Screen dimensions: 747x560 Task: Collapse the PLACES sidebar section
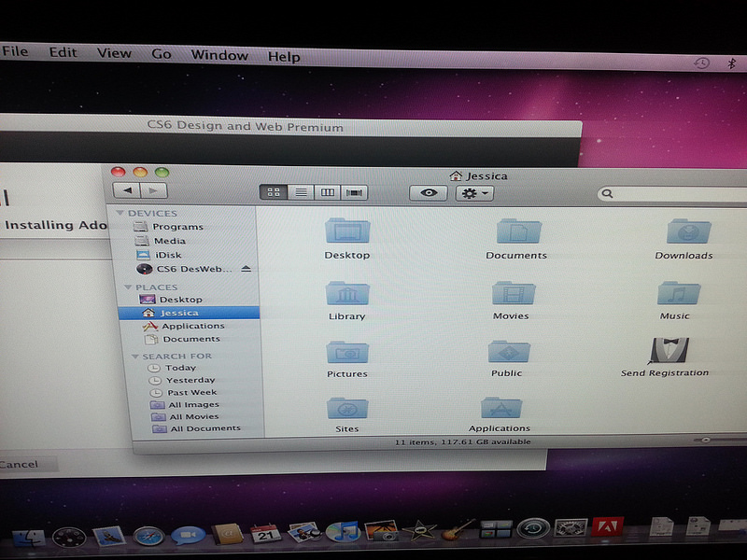tap(128, 287)
